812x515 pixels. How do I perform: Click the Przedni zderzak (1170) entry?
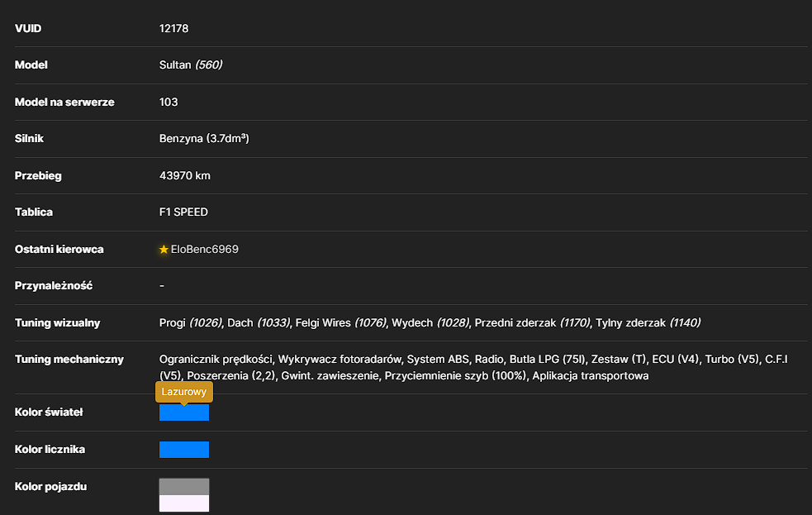532,322
